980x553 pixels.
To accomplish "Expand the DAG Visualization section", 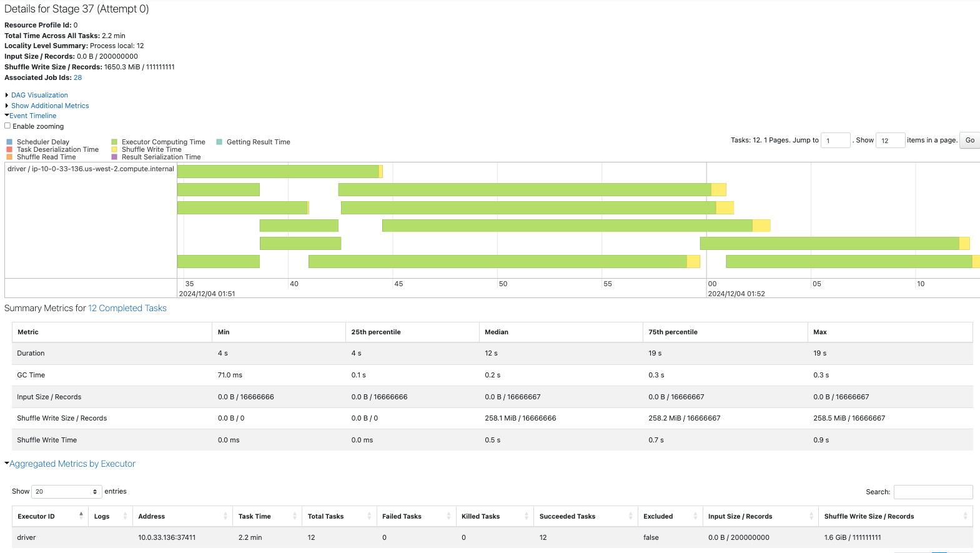I will click(39, 95).
